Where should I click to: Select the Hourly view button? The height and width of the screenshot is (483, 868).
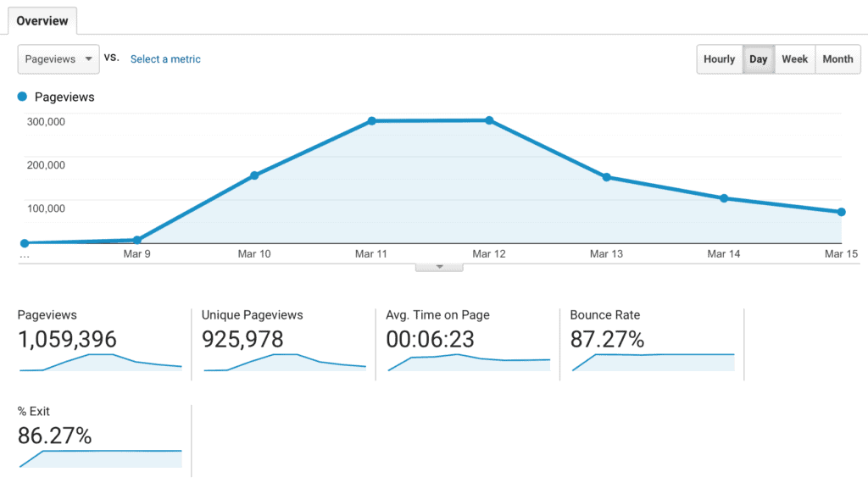point(719,59)
